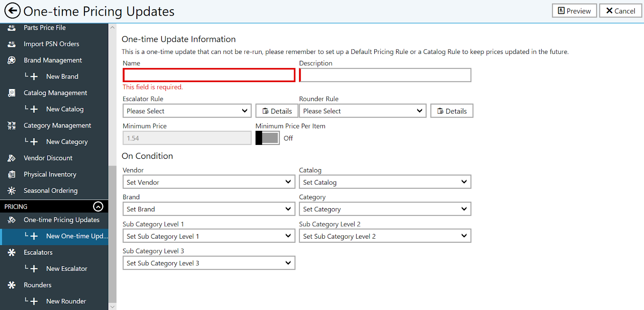Open Parts Price File menu item
Image resolution: width=644 pixels, height=310 pixels.
[x=45, y=28]
